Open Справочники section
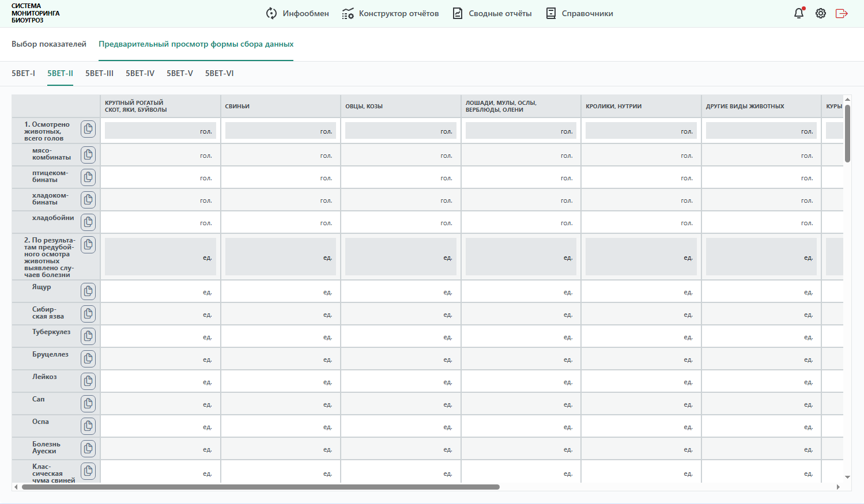This screenshot has height=504, width=864. [x=579, y=13]
